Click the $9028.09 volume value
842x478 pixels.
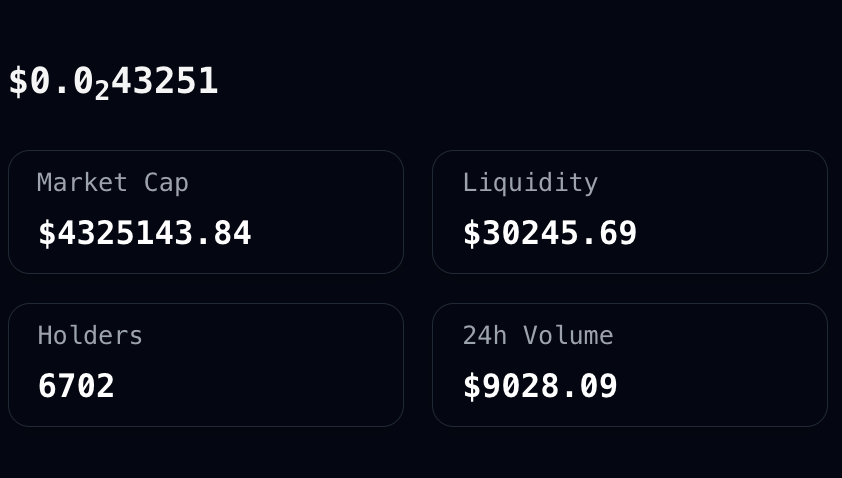[x=540, y=386]
